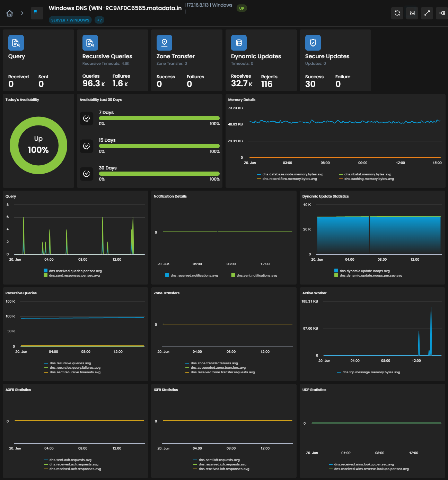Image resolution: width=448 pixels, height=480 pixels.
Task: Click the 7 Days availability progress bar
Action: [159, 118]
